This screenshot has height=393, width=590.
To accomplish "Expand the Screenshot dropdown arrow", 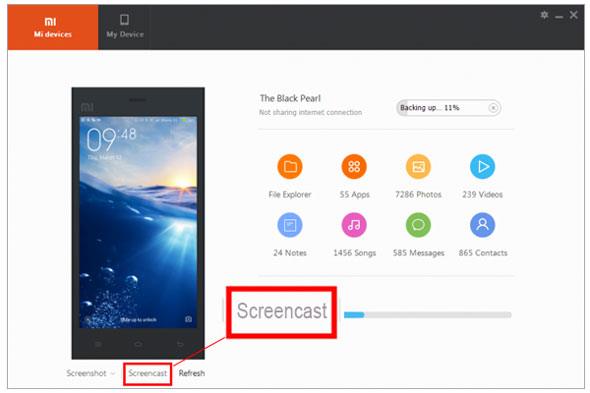I will tap(113, 374).
